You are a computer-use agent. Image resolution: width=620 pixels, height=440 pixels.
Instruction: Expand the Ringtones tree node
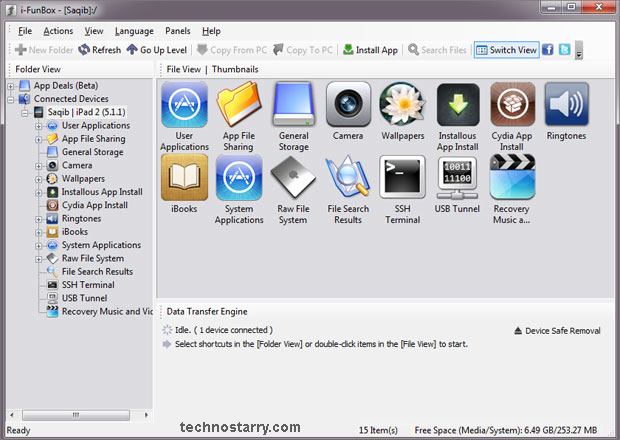click(x=39, y=219)
